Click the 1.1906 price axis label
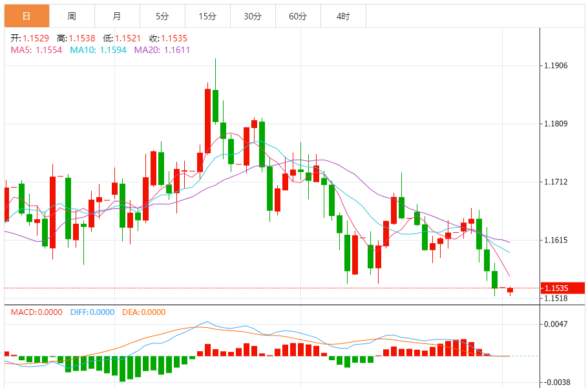The height and width of the screenshot is (388, 588). [556, 66]
